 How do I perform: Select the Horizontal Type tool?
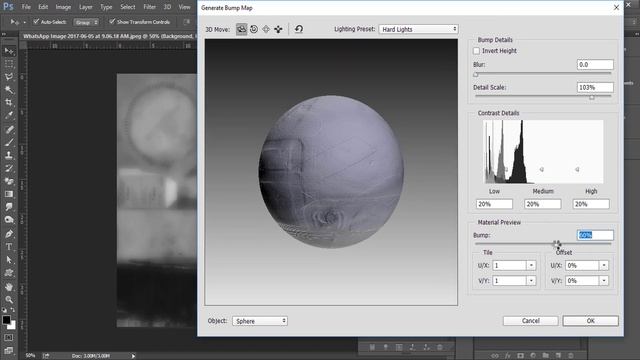(9, 247)
